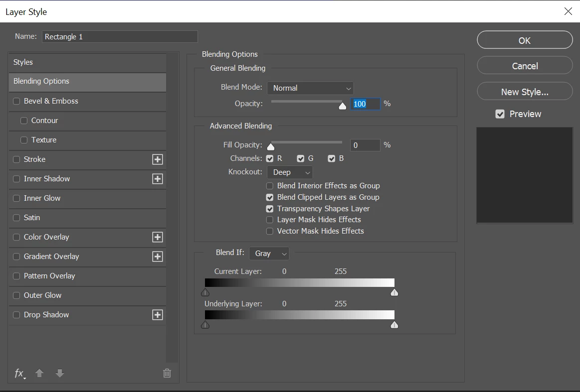
Task: Uncheck Blend Clipped Layers as Group
Action: pos(270,197)
